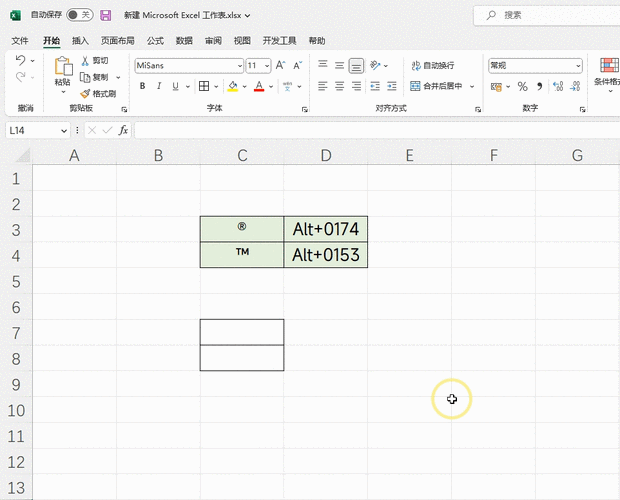Click the Save icon in title bar
The image size is (620, 500).
coord(106,15)
